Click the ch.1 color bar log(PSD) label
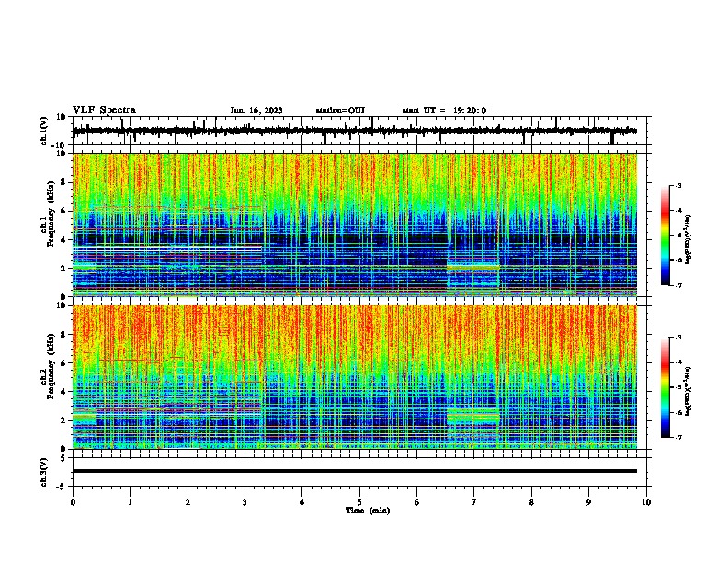728x563 pixels. 688,239
